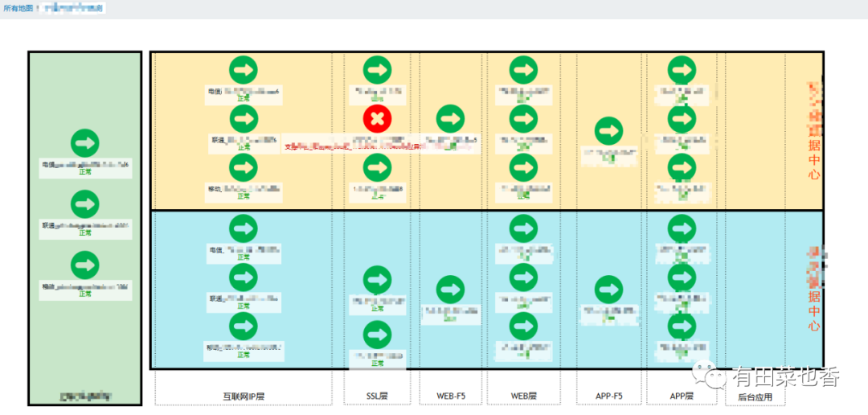Select the APP-F5 arrow node in yellow zone

click(x=609, y=131)
